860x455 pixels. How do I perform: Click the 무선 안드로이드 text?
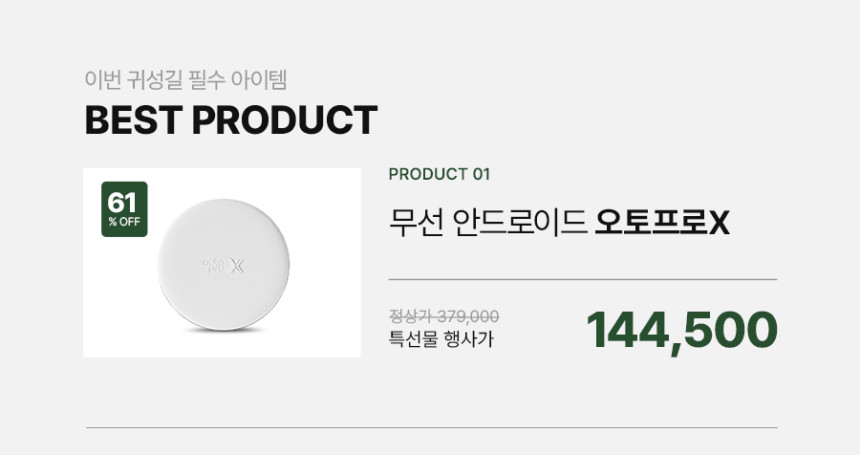(x=487, y=222)
